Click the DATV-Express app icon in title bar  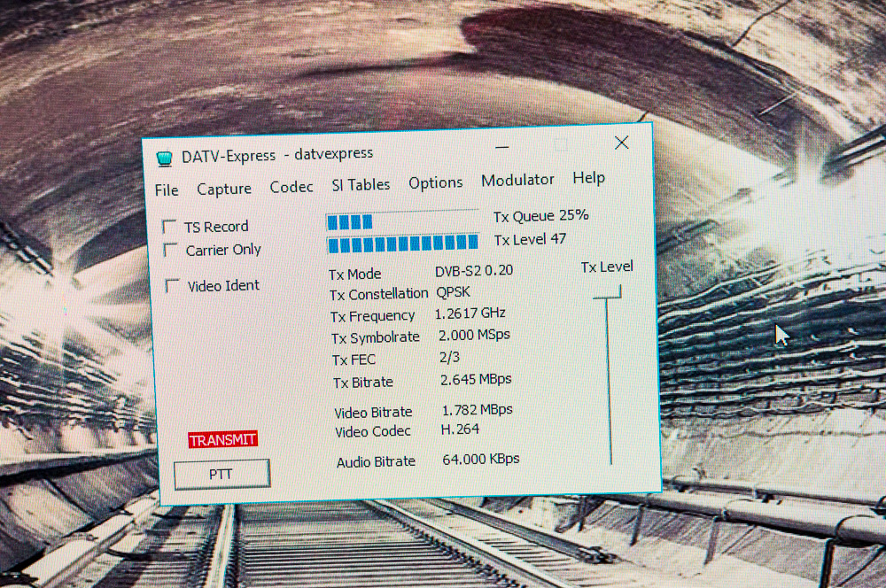pyautogui.click(x=165, y=159)
